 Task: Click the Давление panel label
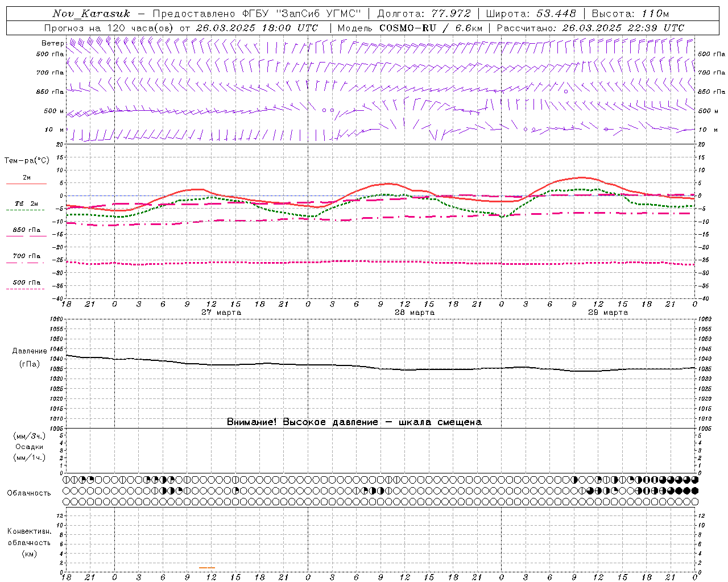[30, 351]
